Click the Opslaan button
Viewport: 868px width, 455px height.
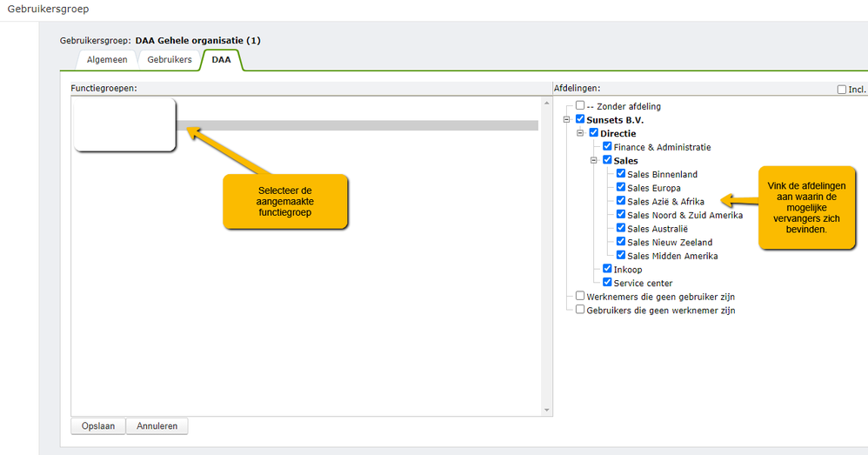coord(98,426)
